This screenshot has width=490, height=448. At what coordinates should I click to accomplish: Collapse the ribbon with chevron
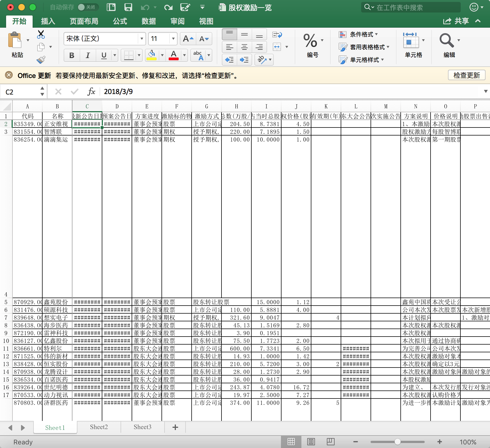478,21
